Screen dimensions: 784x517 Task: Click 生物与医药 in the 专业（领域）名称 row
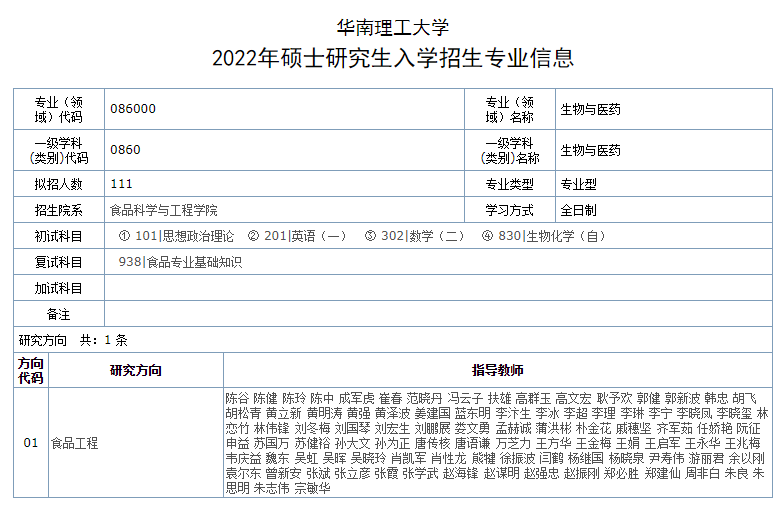click(x=590, y=110)
